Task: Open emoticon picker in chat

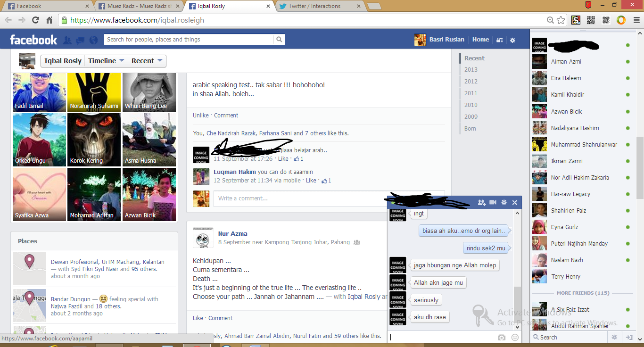Action: pos(515,338)
